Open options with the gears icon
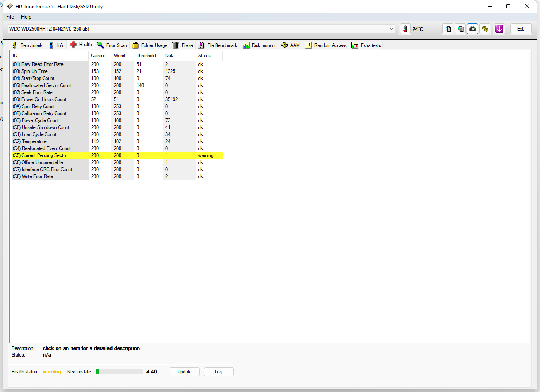The width and height of the screenshot is (540, 392). 485,29
